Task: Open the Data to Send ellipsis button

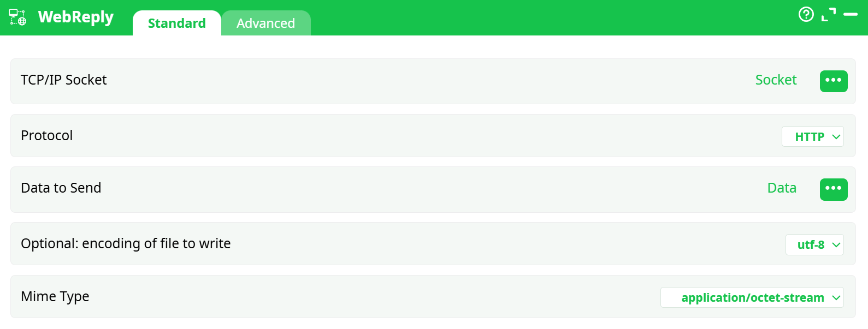Action: click(833, 189)
